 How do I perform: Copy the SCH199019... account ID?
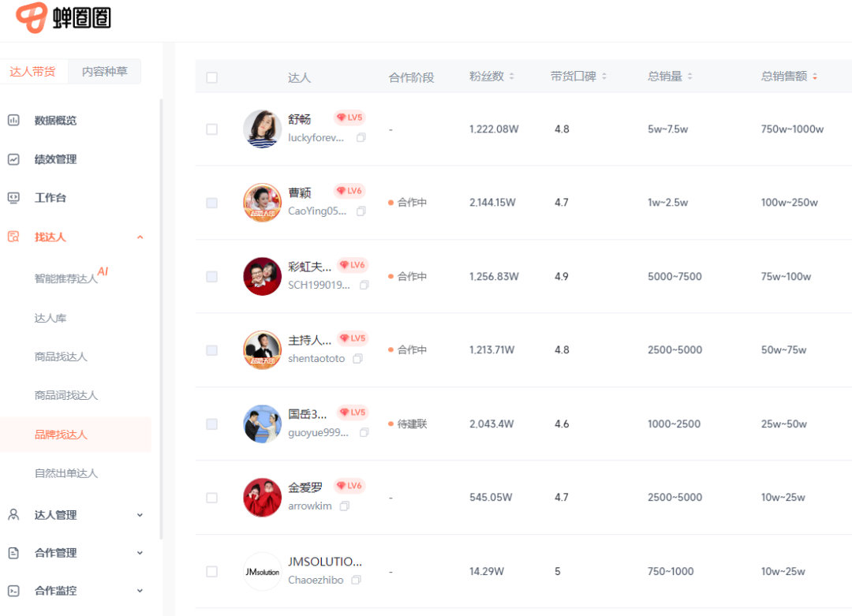364,286
